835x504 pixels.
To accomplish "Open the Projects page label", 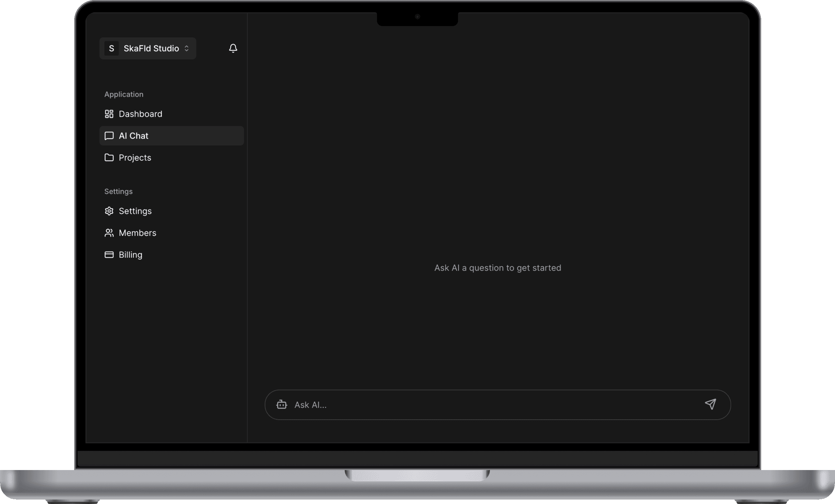I will click(135, 157).
